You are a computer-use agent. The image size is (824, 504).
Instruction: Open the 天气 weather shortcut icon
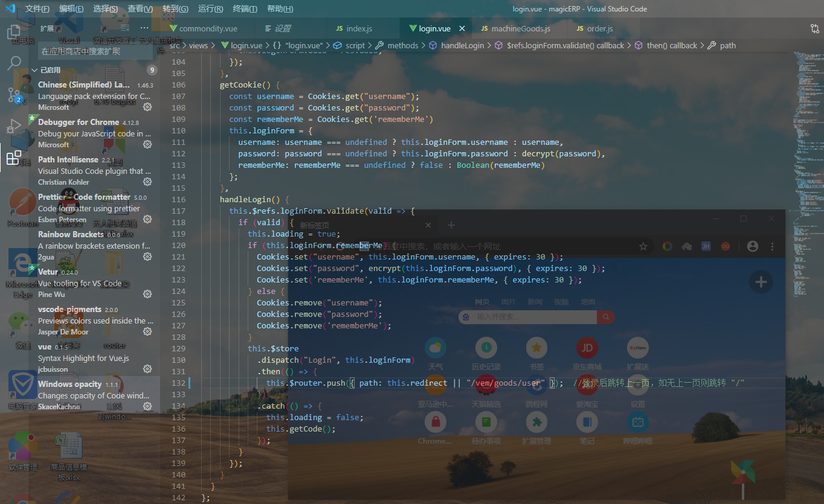click(436, 348)
